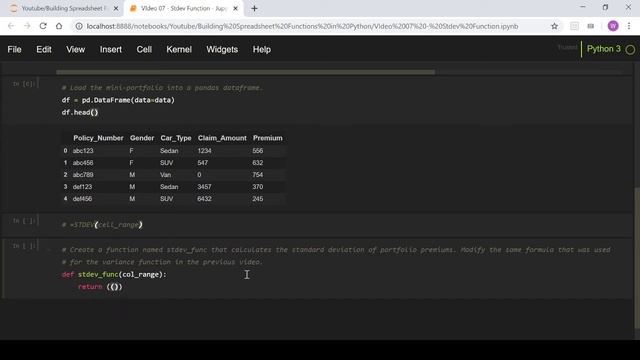Click the Premium column header
The image size is (640, 360).
(267, 138)
